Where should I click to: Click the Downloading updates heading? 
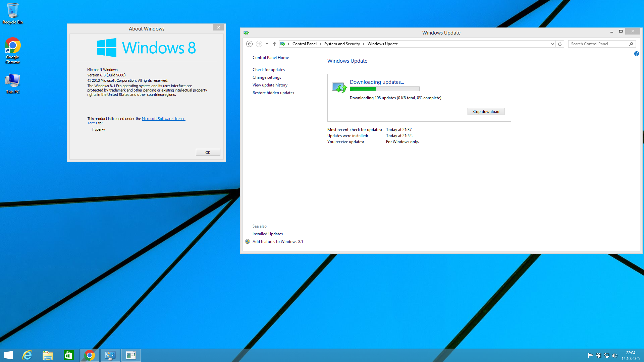377,82
